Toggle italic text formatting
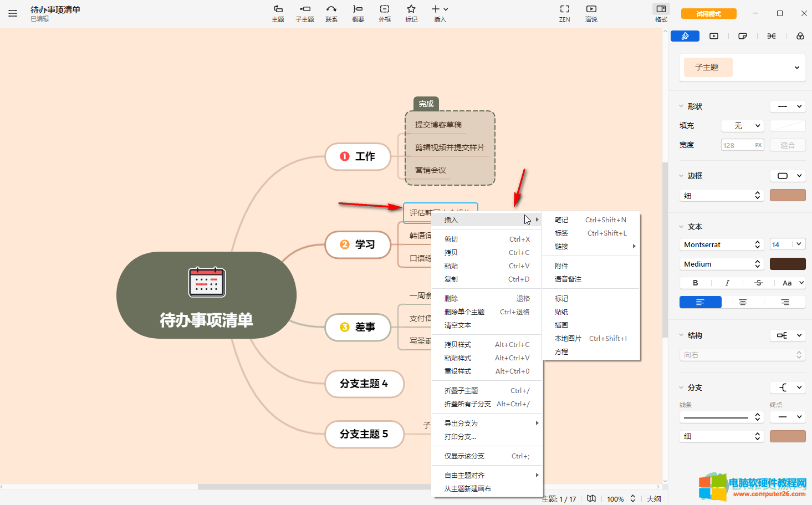This screenshot has width=812, height=505. (x=727, y=283)
